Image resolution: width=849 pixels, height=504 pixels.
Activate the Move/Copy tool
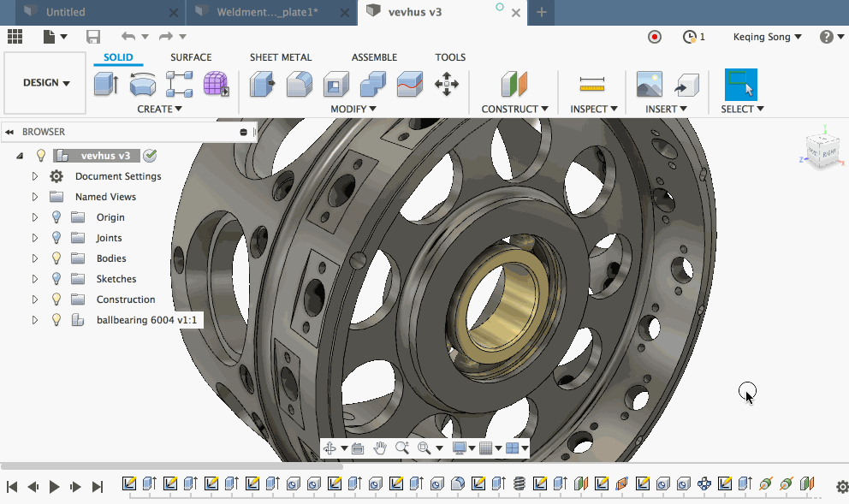click(x=447, y=84)
